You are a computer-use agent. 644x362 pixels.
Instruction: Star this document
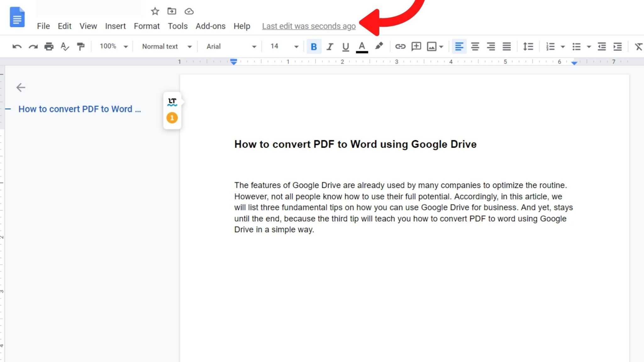pos(155,11)
